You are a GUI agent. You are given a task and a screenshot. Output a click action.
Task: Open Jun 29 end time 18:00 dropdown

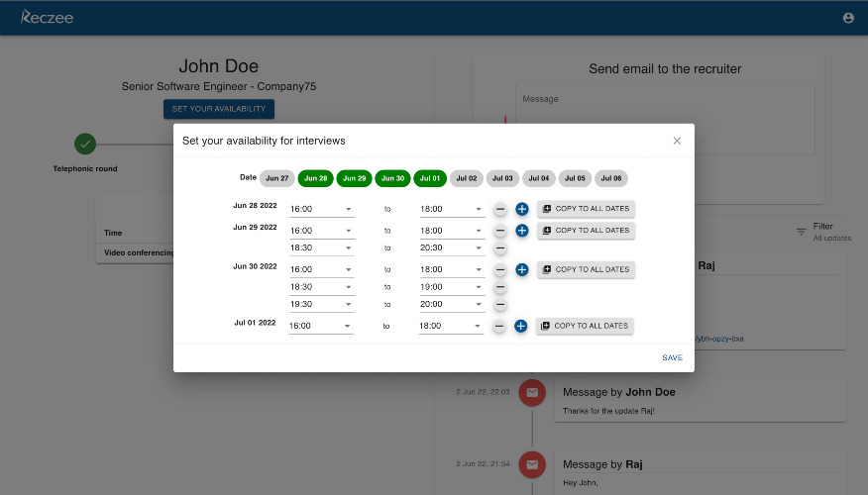pyautogui.click(x=452, y=231)
